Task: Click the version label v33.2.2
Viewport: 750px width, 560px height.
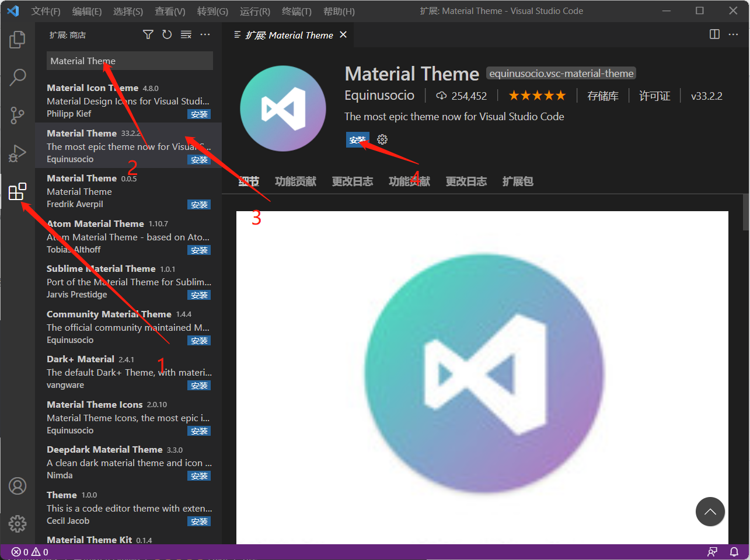Action: pos(707,96)
